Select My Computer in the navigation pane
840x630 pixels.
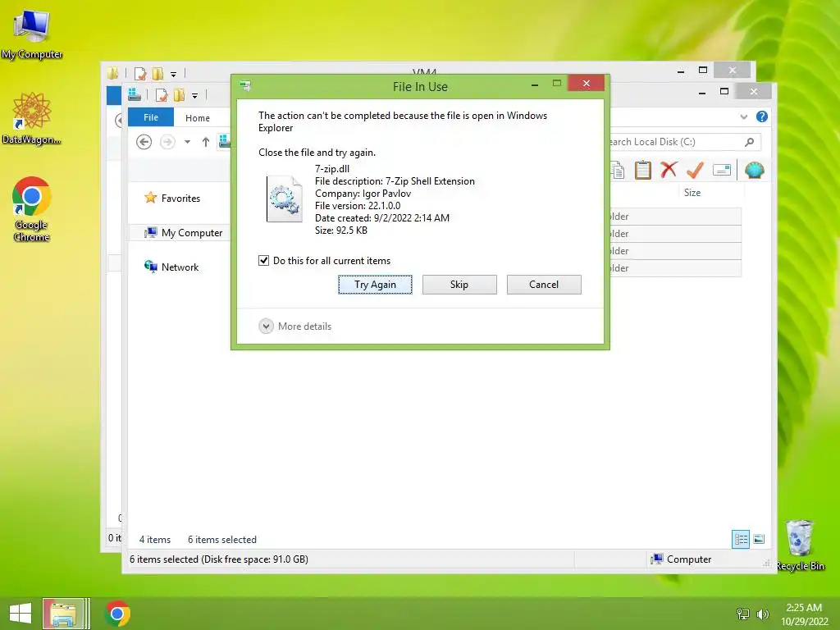(183, 232)
